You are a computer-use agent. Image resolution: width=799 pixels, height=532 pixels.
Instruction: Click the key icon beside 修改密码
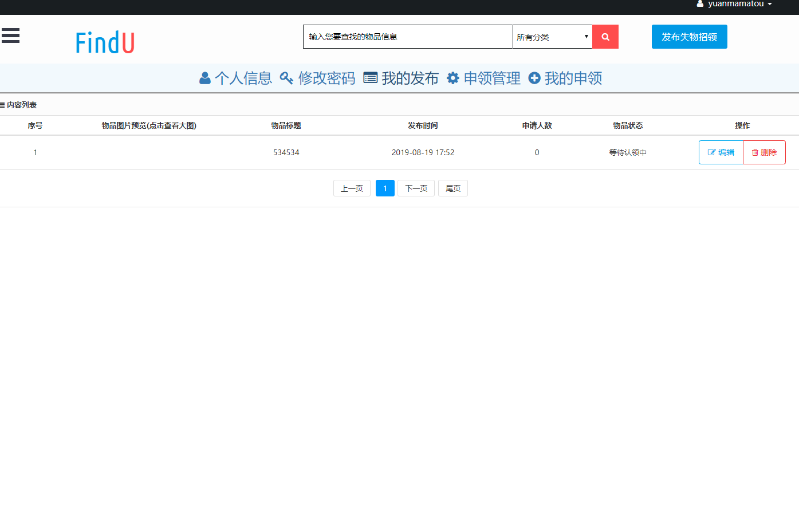pyautogui.click(x=286, y=78)
